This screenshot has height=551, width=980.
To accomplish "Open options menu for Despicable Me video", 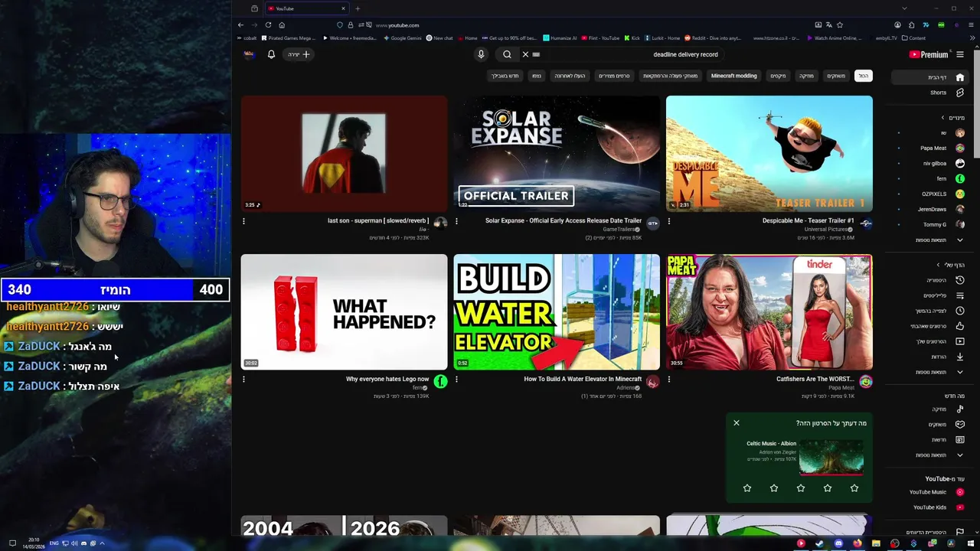I will [668, 221].
